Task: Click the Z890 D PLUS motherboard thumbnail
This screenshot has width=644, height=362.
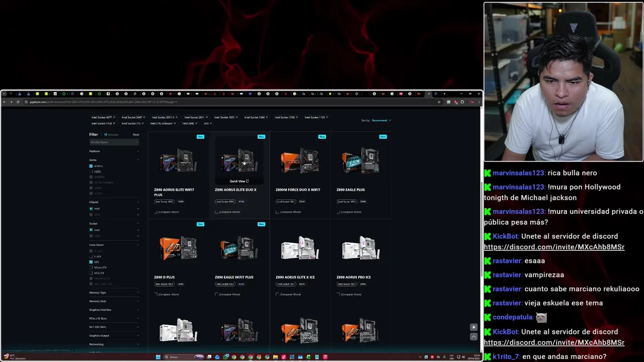Action: point(178,248)
